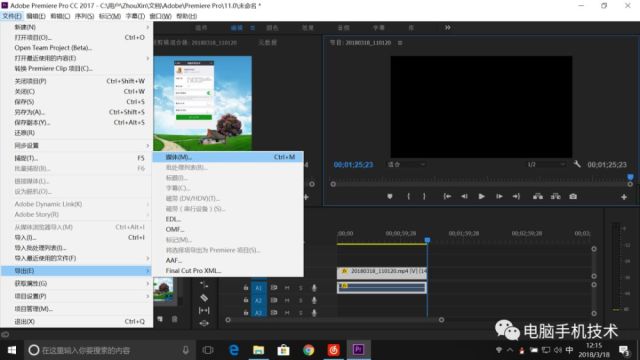Play the sequence in Program Monitor
Viewport: 640px width, 360px height.
click(x=482, y=196)
